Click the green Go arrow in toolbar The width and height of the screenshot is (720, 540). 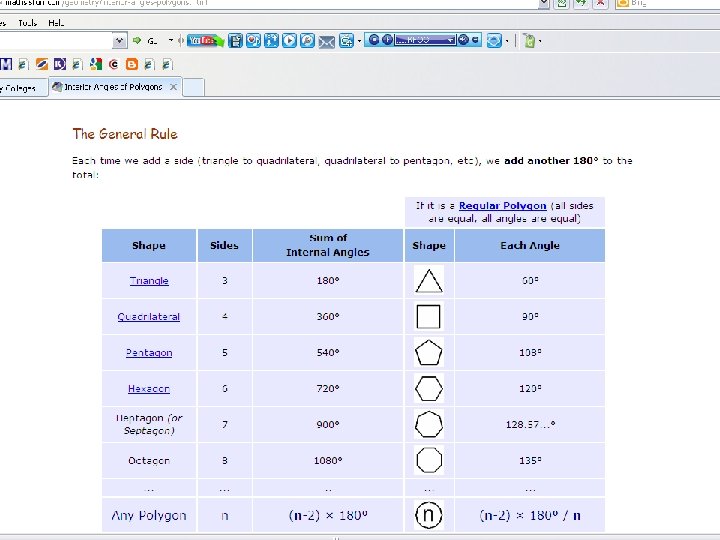137,40
